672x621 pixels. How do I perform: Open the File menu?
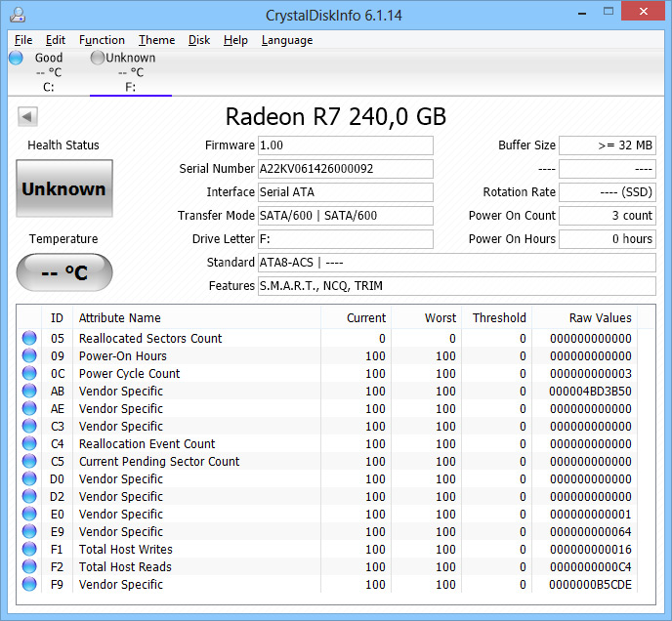click(23, 40)
